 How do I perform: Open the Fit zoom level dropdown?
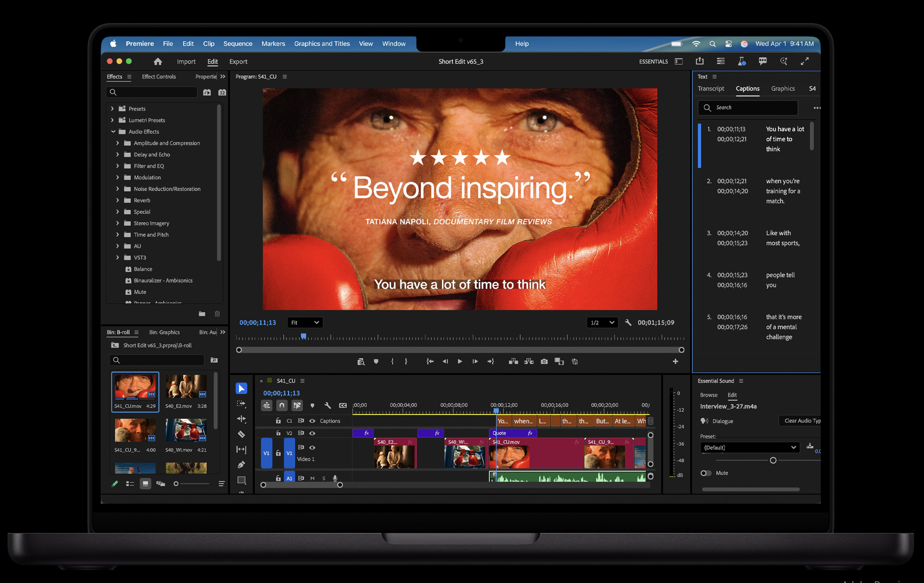coord(305,322)
